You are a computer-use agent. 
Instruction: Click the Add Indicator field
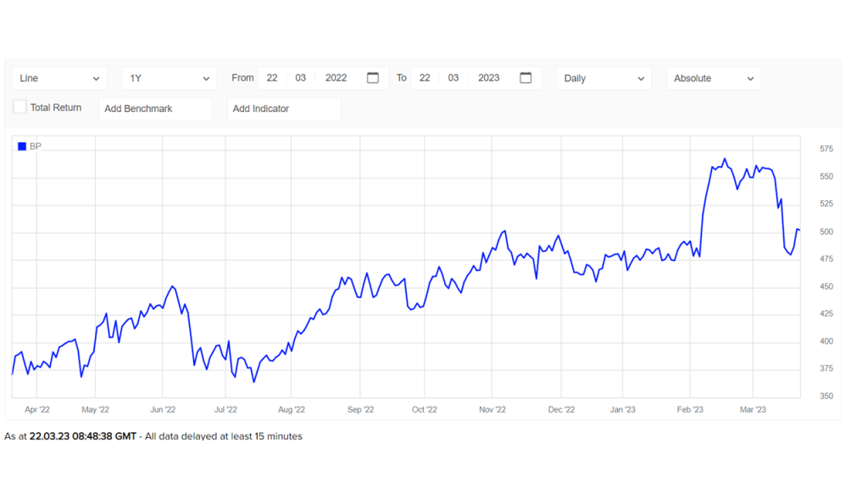(x=284, y=108)
